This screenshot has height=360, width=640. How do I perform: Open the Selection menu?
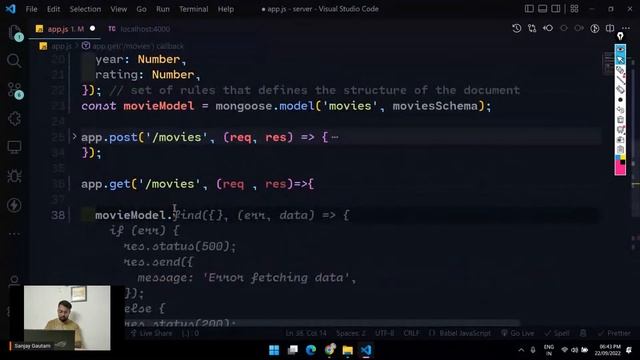click(x=85, y=9)
